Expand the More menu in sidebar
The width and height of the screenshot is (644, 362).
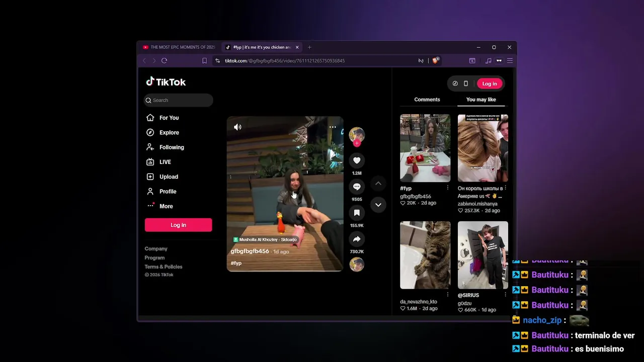point(166,206)
